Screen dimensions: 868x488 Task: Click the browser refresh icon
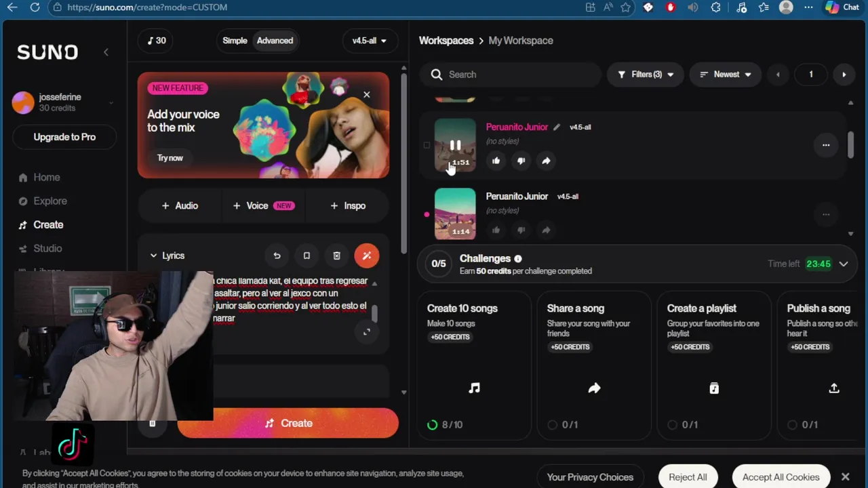[35, 7]
